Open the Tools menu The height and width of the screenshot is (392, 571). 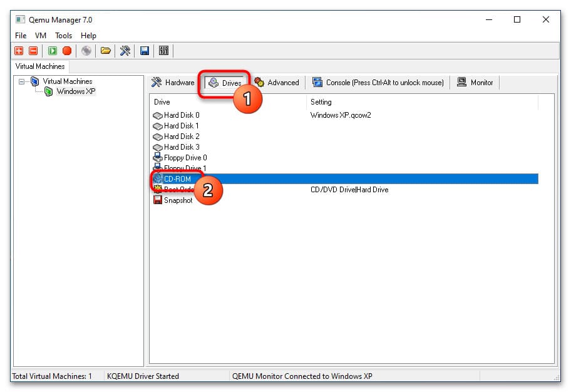pyautogui.click(x=63, y=36)
